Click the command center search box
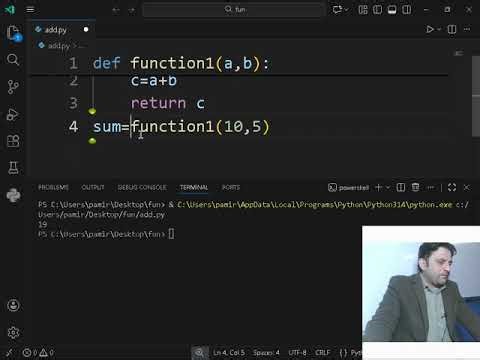480x360 pixels. click(234, 9)
